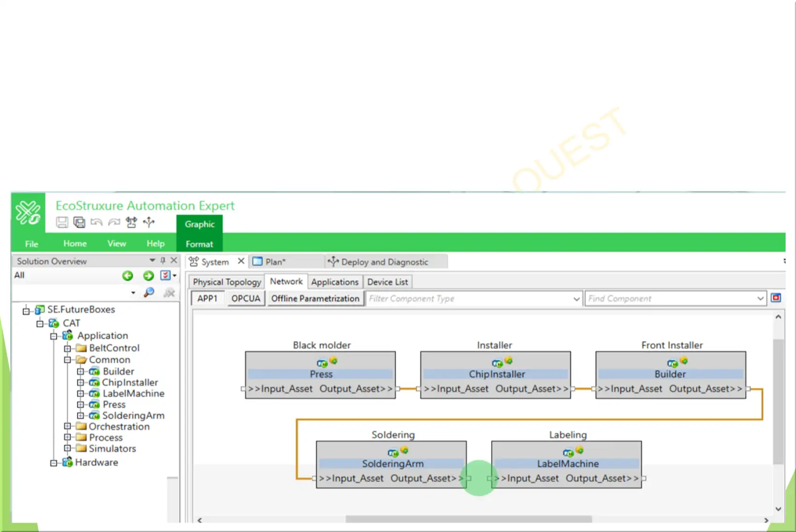
Task: Click the OPCUA button
Action: 246,298
